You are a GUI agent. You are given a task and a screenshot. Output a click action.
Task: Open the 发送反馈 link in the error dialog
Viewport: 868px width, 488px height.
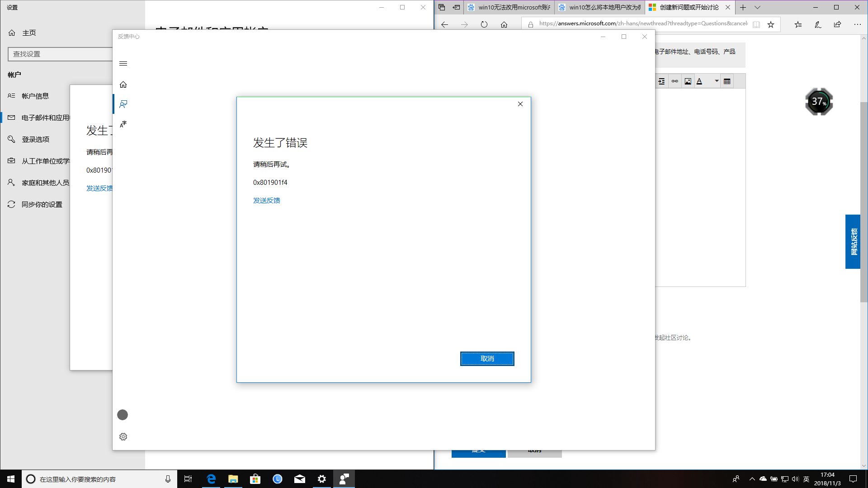point(267,200)
